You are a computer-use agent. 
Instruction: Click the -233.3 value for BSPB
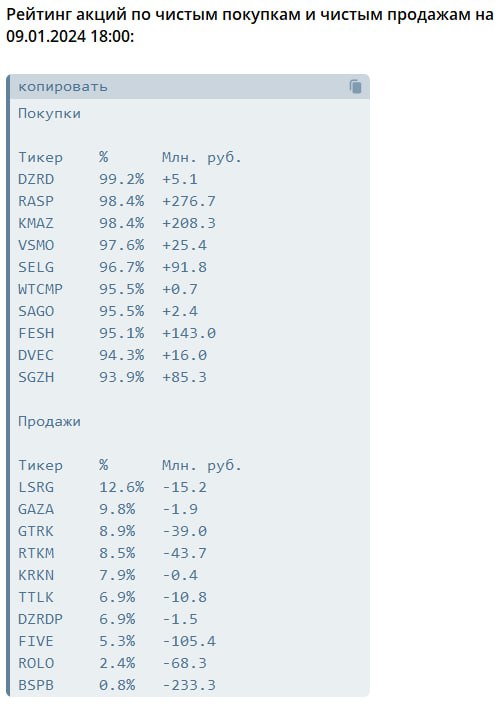pyautogui.click(x=189, y=685)
